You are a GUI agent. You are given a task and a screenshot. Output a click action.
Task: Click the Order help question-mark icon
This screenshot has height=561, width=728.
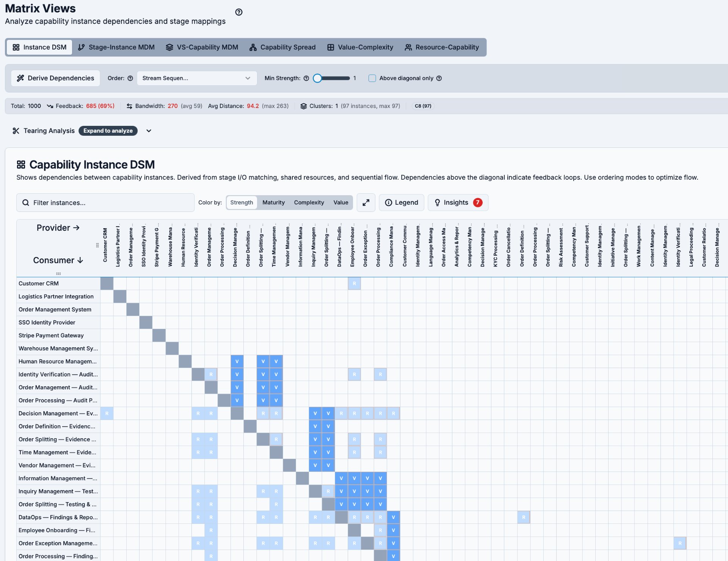[130, 78]
